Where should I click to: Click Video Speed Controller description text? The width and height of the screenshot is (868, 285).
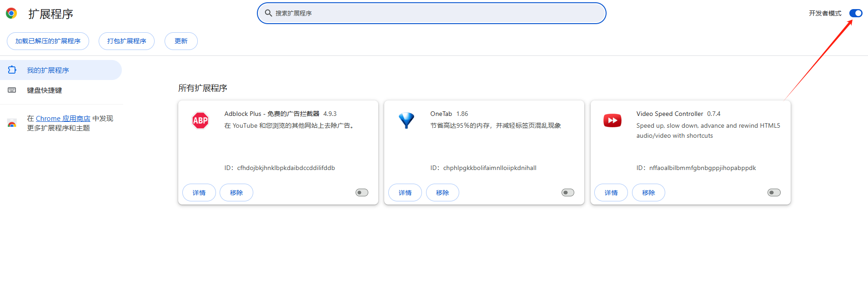point(708,130)
